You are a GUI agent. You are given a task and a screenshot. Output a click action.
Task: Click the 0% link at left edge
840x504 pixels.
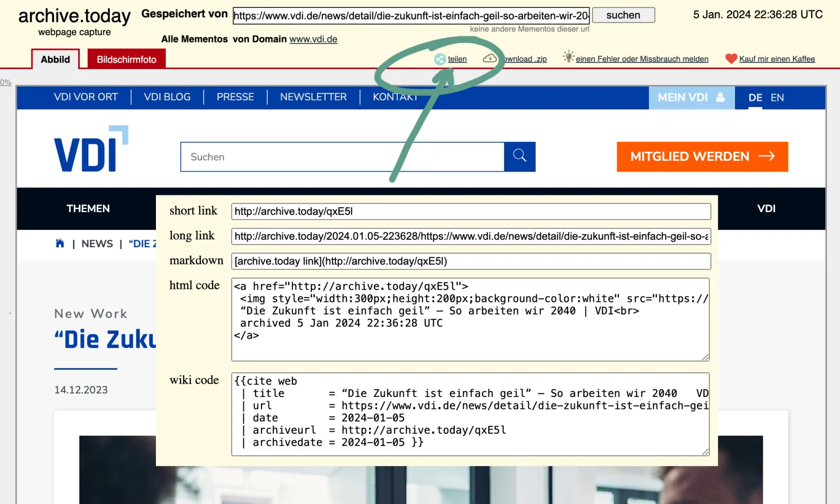[6, 82]
